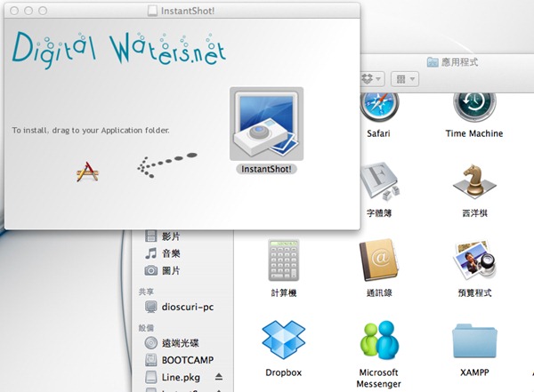The image size is (534, 392).
Task: Click the Digital Waters.net logo
Action: tap(119, 50)
